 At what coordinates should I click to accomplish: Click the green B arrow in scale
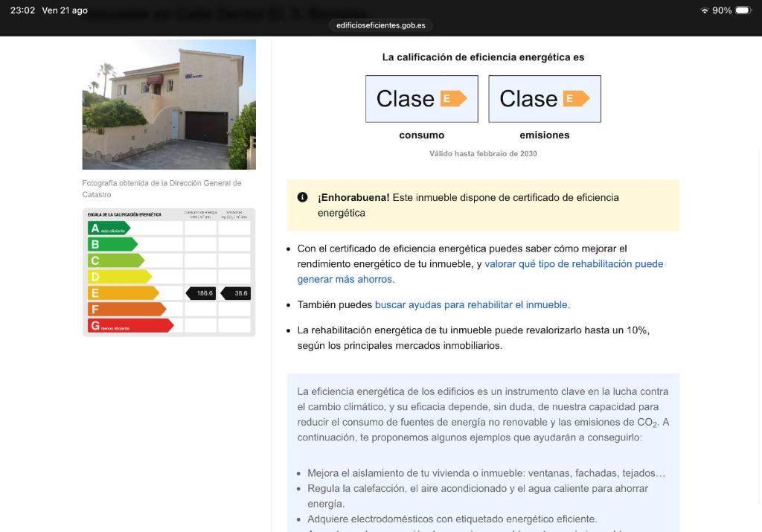[113, 244]
